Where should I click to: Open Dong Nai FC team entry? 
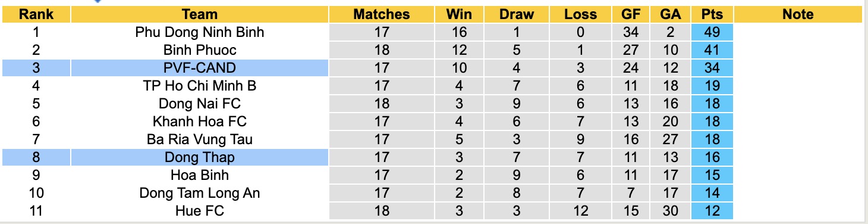(200, 104)
